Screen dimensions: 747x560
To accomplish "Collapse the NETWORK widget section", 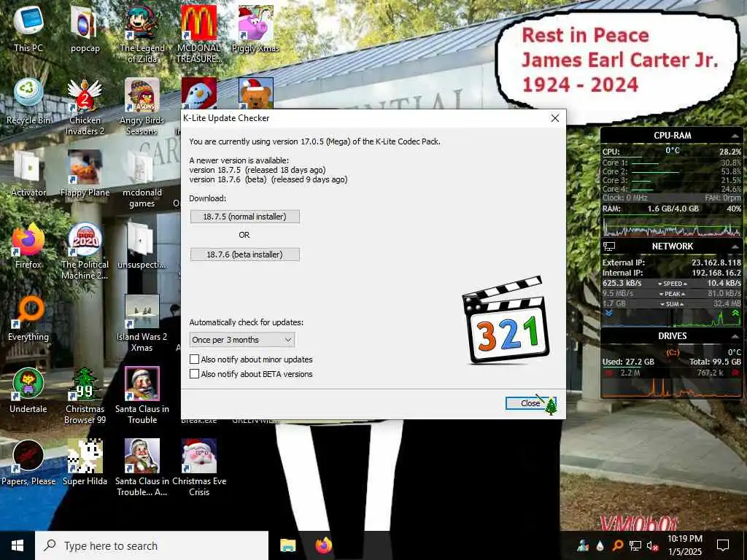I will (x=735, y=246).
